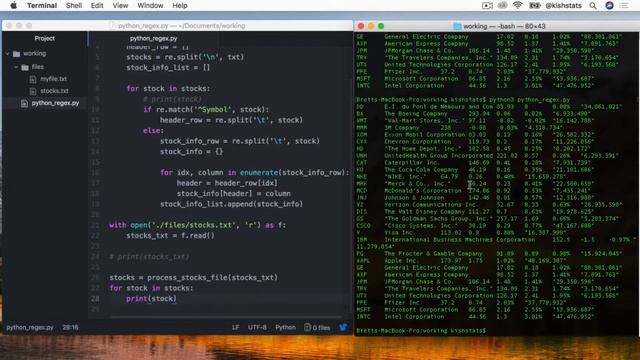Click the myfile.txt file icon
The height and width of the screenshot is (360, 640).
[33, 79]
